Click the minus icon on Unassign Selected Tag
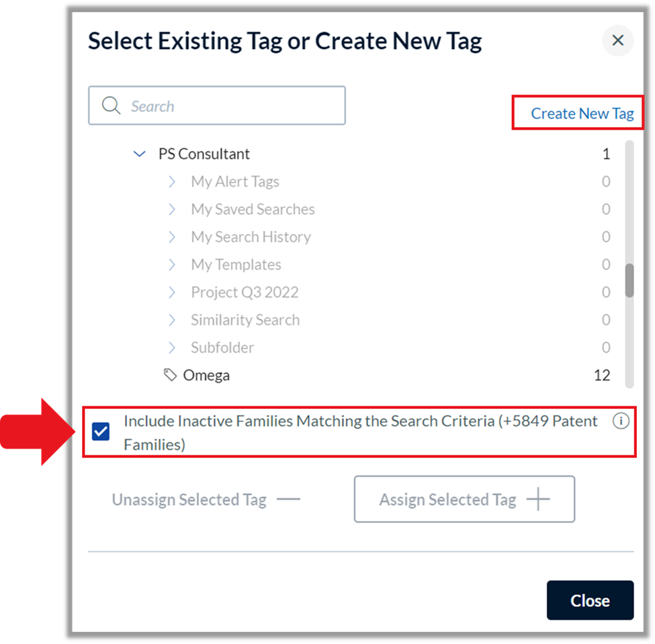The height and width of the screenshot is (644, 655). [x=288, y=499]
